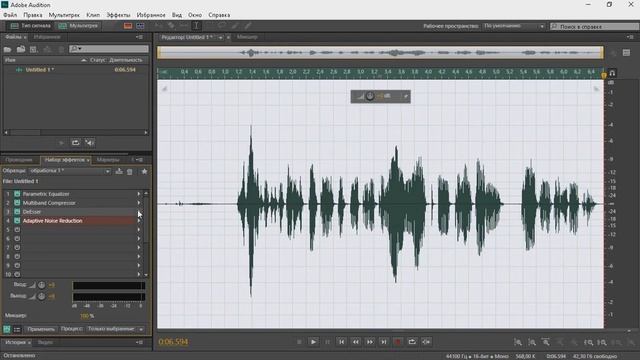640x360 pixels.
Task: Open effect slot 7 arrow menu
Action: 139,248
